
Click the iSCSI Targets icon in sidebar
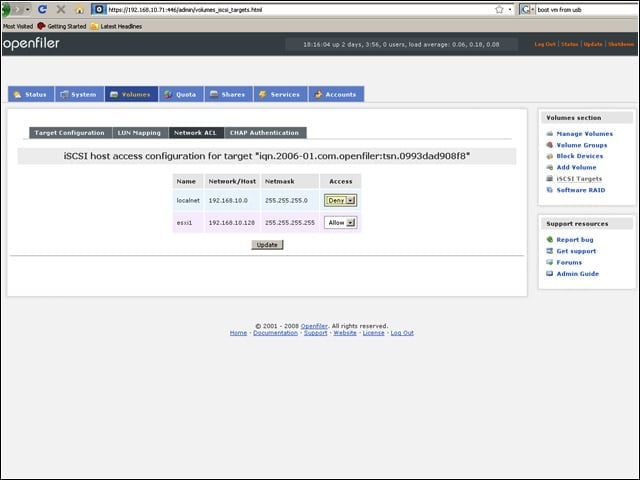click(549, 179)
